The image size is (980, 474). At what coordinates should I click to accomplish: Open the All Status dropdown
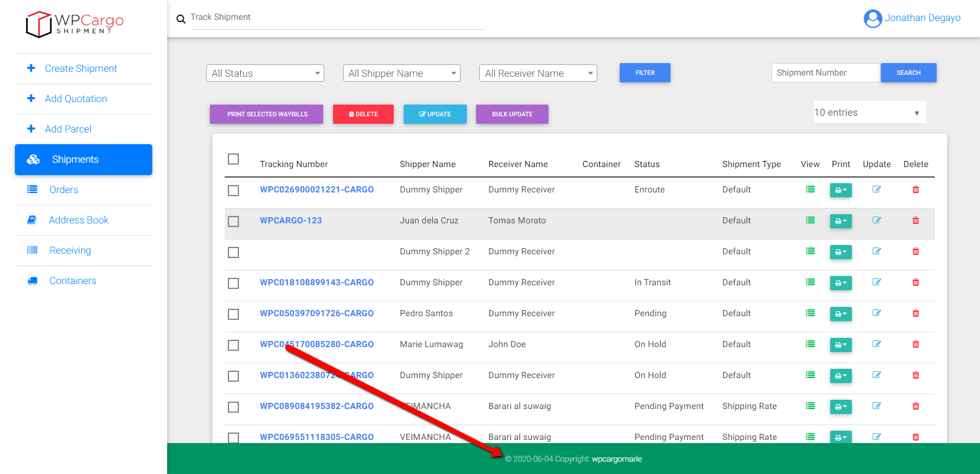click(x=265, y=73)
